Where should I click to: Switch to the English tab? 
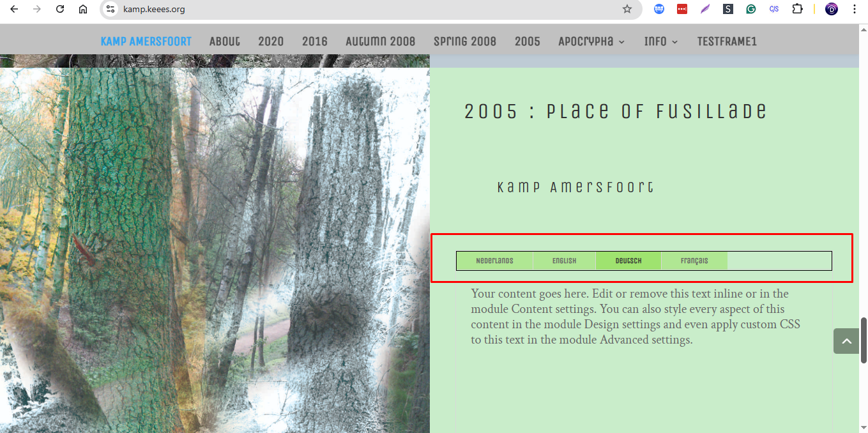coord(565,261)
